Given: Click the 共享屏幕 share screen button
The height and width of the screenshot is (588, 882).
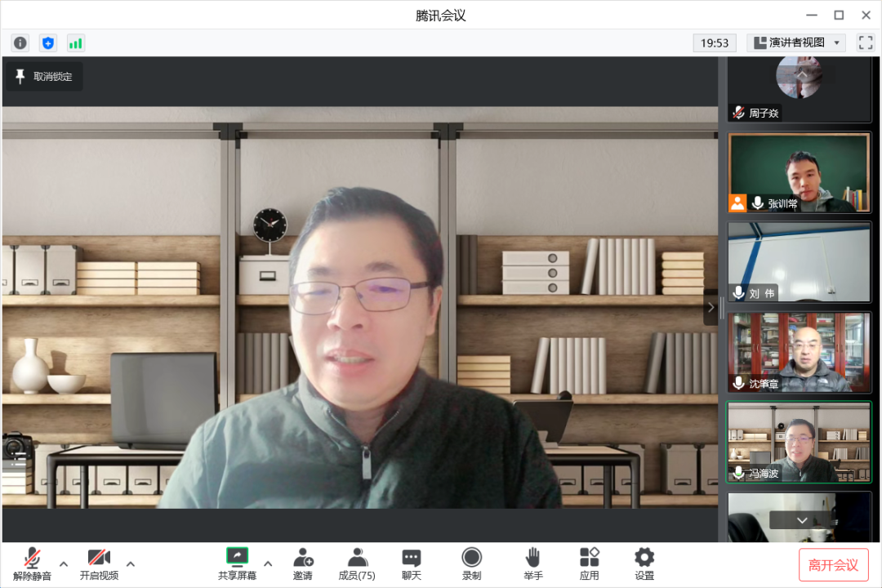Looking at the screenshot, I should point(237,564).
